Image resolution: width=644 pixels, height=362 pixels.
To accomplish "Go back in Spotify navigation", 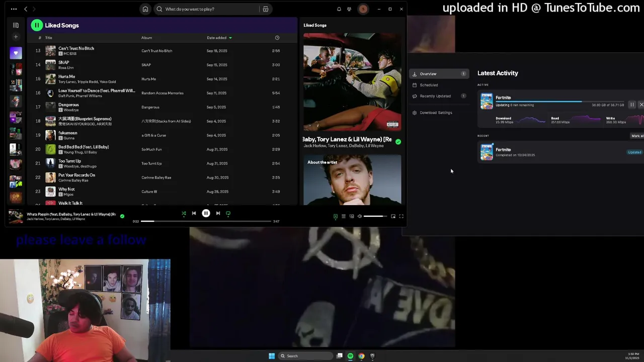I will pos(26,9).
